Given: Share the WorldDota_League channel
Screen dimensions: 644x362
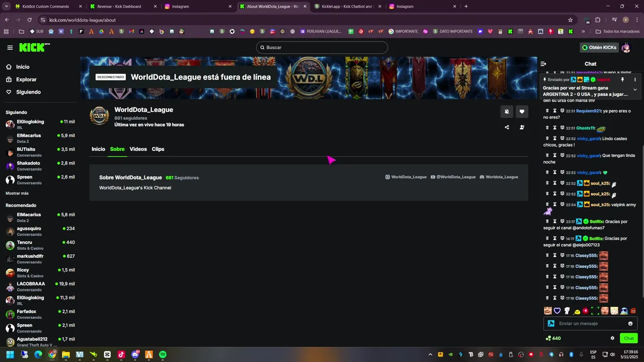Looking at the screenshot, I should coord(507,127).
